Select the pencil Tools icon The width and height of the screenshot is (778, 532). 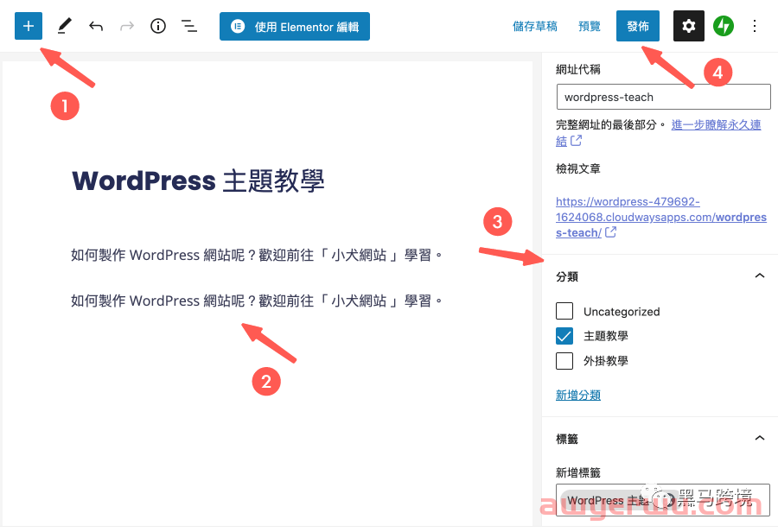[x=65, y=26]
